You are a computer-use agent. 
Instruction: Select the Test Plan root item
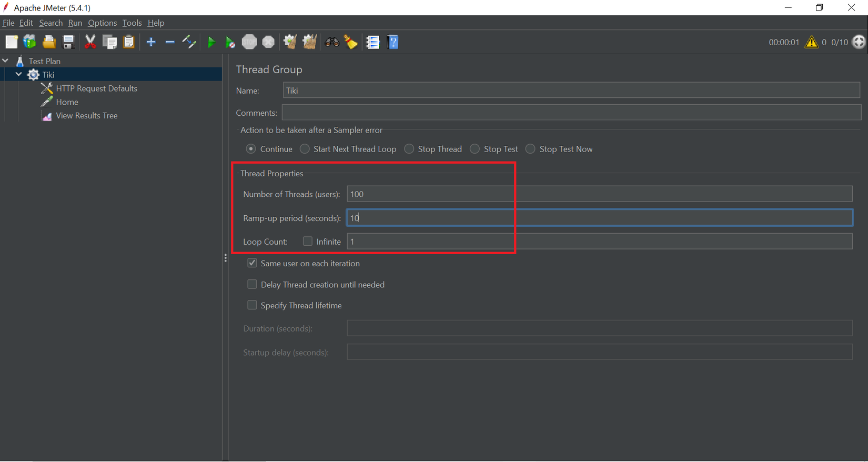click(44, 61)
